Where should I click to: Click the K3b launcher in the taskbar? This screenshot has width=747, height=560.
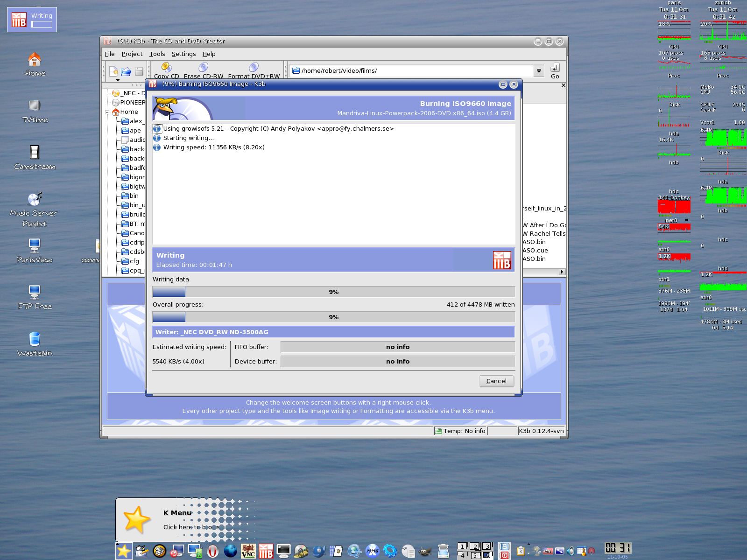point(266,552)
